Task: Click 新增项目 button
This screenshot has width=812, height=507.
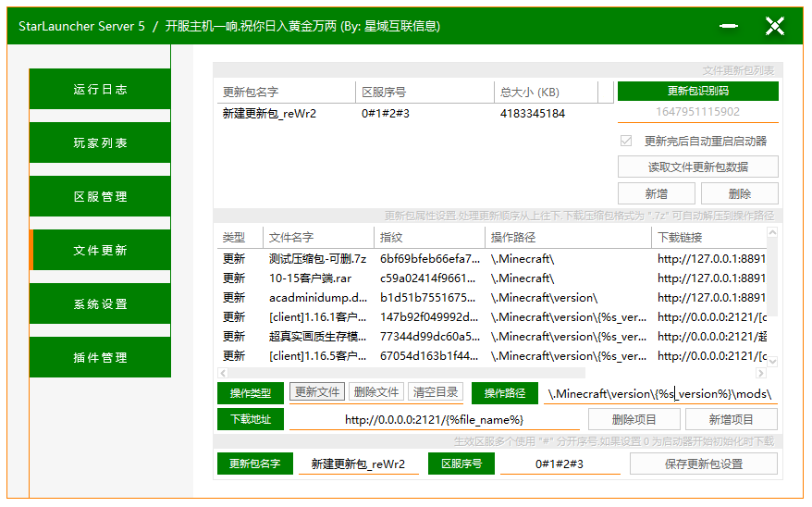Action: 732,419
